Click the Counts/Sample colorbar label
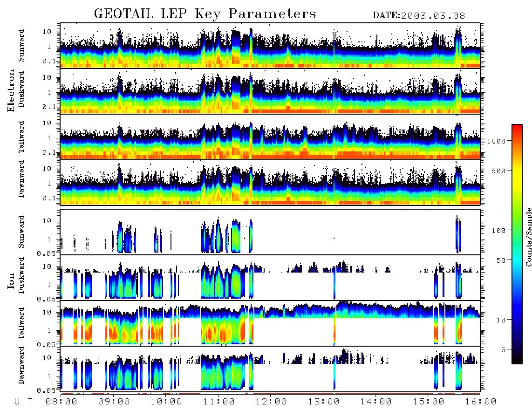Image resolution: width=532 pixels, height=410 pixels. (x=528, y=237)
